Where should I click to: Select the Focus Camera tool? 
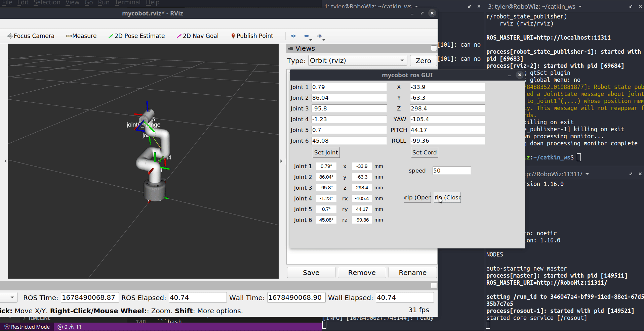tap(31, 36)
